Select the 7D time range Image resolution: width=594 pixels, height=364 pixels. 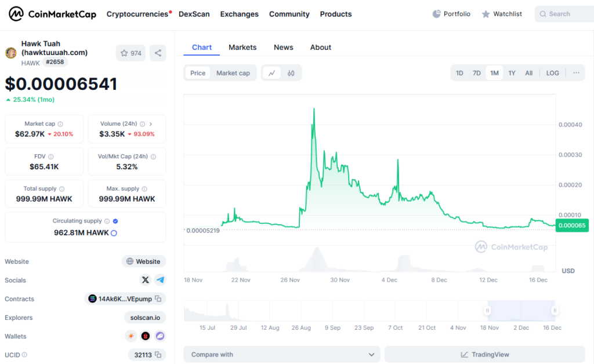tap(477, 73)
